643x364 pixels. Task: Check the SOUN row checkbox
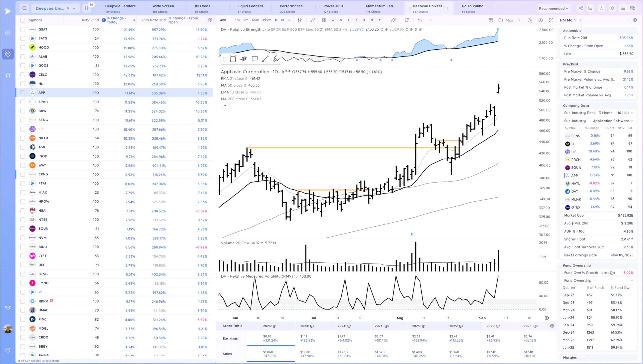pyautogui.click(x=23, y=229)
